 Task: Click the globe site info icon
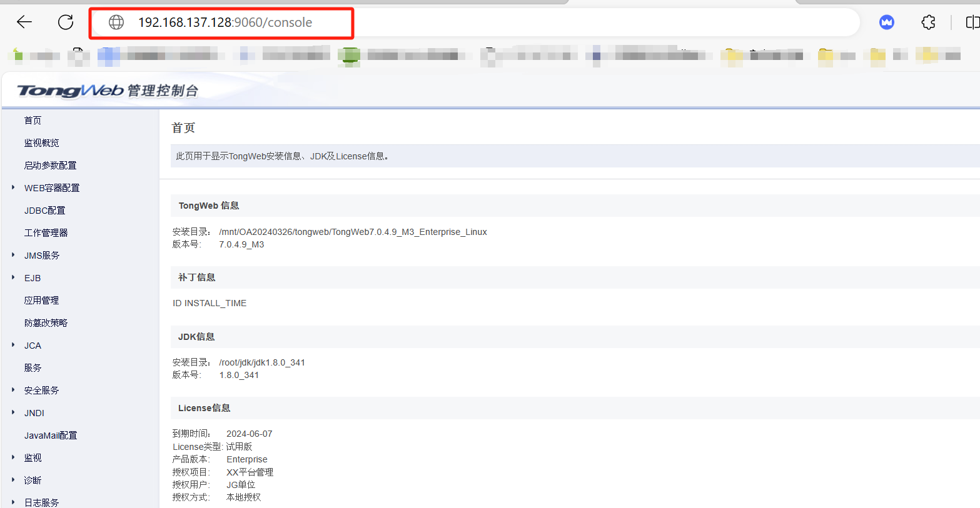click(x=116, y=22)
